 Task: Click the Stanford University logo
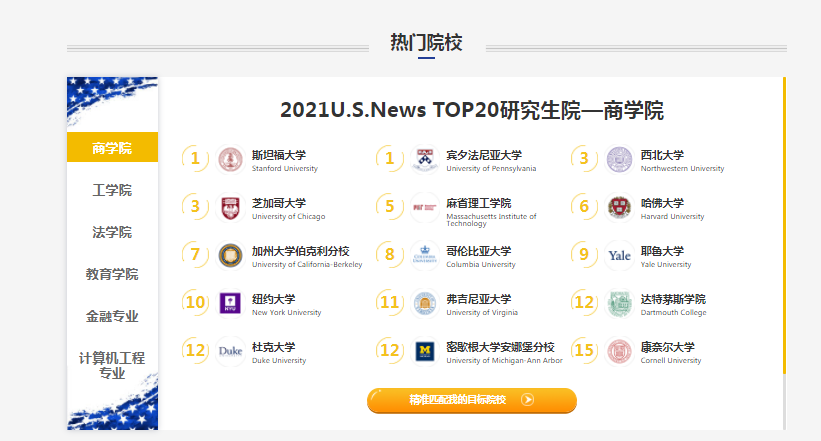pyautogui.click(x=230, y=159)
